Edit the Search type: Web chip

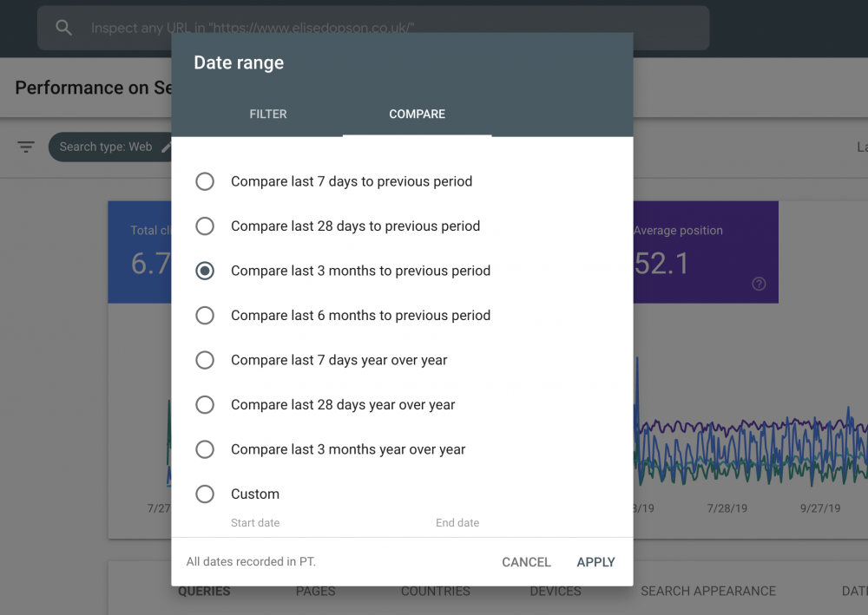166,147
